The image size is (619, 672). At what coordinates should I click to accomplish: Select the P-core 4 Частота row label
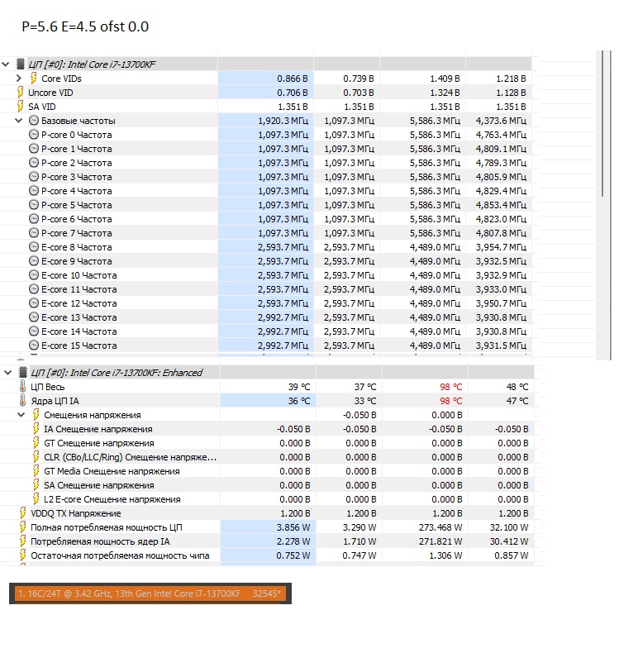tap(77, 191)
